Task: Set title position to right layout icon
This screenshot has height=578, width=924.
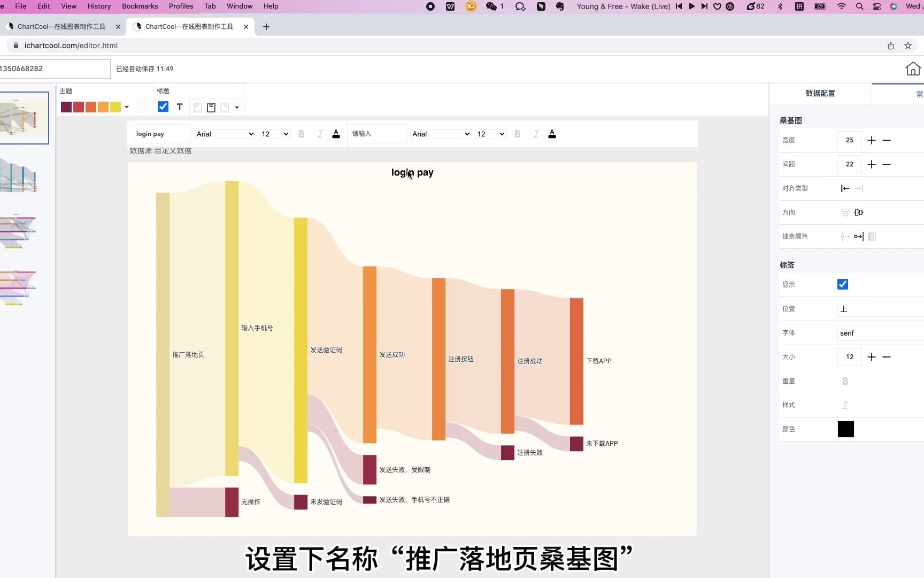Action: point(225,108)
